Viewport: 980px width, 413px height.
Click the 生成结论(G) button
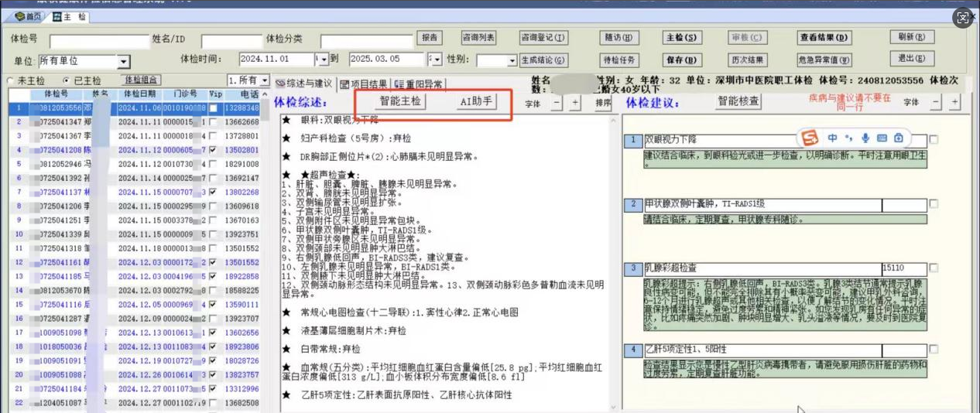point(543,60)
